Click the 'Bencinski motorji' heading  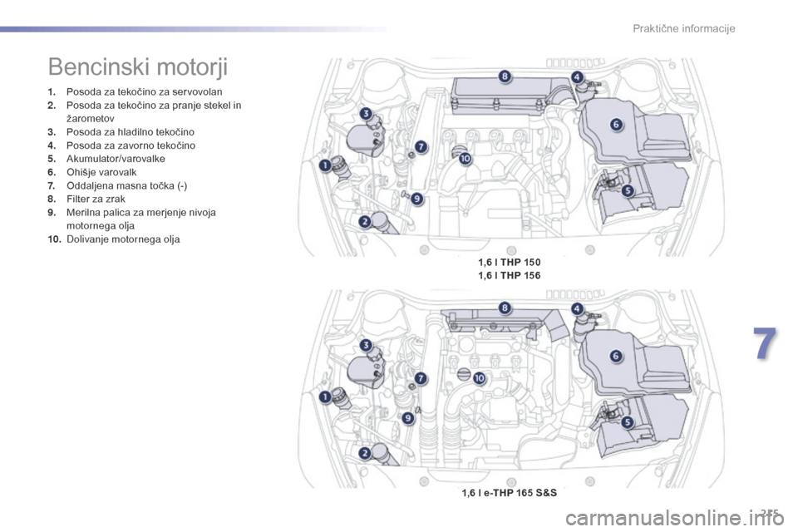tap(138, 66)
